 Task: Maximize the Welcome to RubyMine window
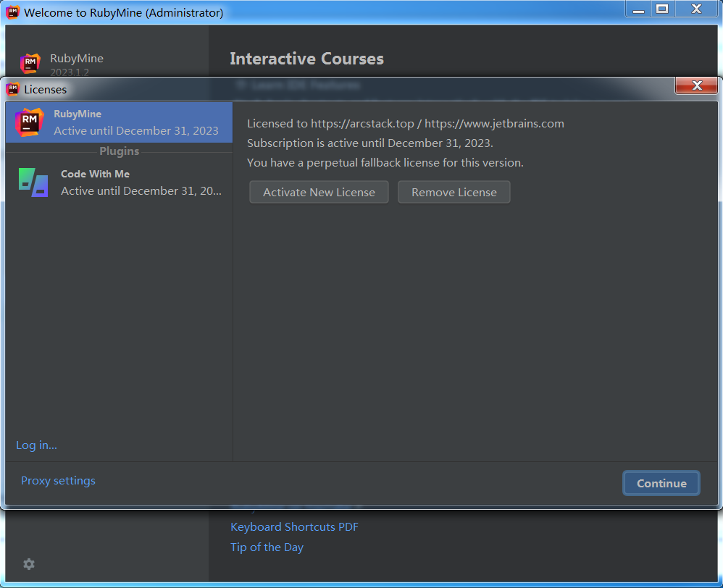(663, 9)
